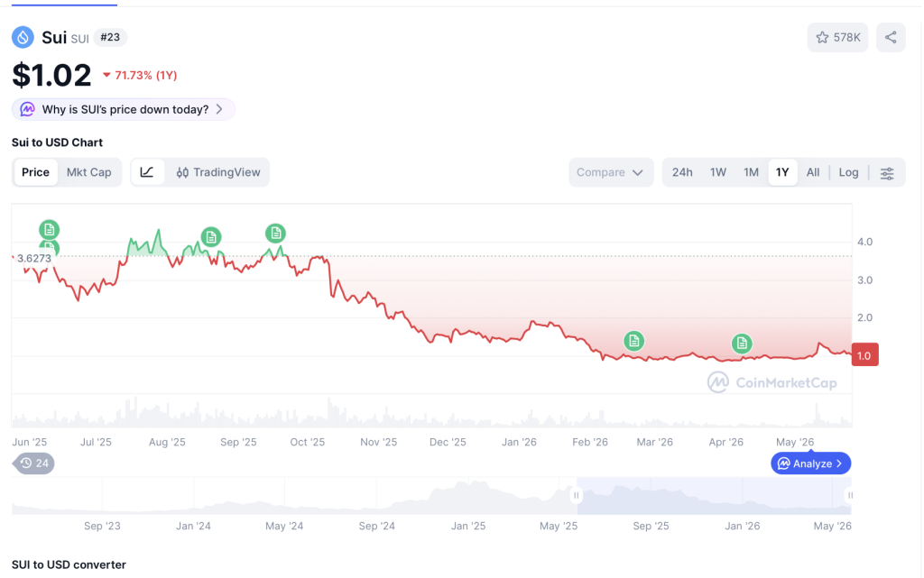Image resolution: width=924 pixels, height=578 pixels.
Task: Toggle the Log scale option
Action: point(848,172)
